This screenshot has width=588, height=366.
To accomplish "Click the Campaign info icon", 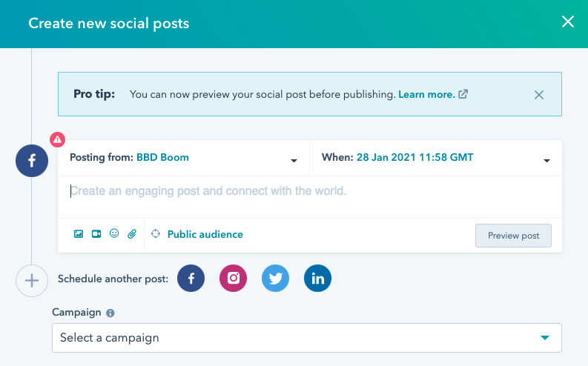I will [x=110, y=313].
